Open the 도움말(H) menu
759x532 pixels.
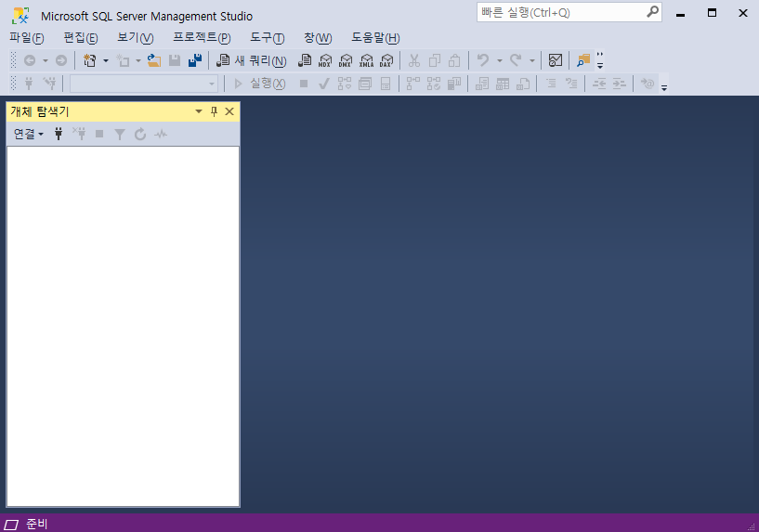(375, 38)
